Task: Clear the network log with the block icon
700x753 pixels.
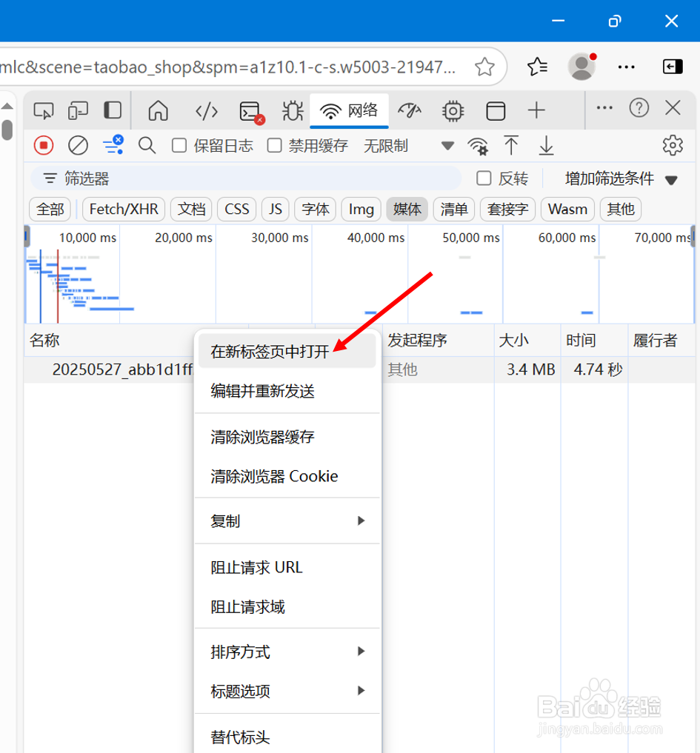Action: (78, 145)
